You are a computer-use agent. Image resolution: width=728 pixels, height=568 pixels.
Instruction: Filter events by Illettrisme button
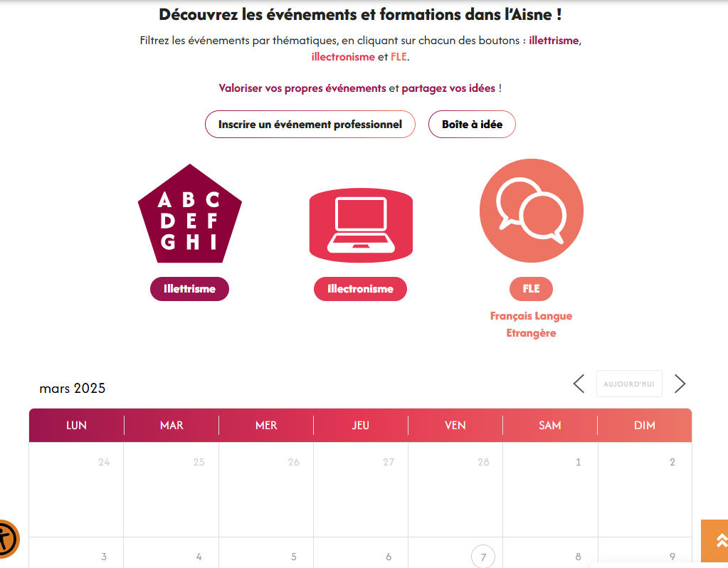tap(189, 289)
